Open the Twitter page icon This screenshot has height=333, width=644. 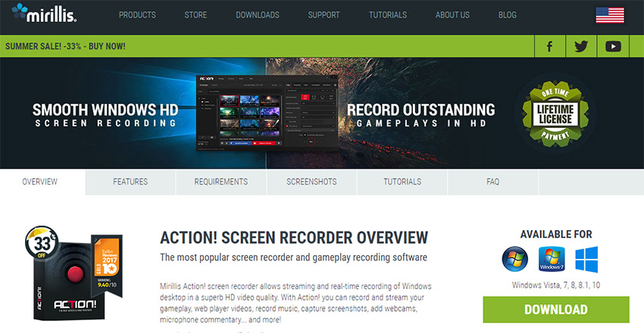point(581,46)
